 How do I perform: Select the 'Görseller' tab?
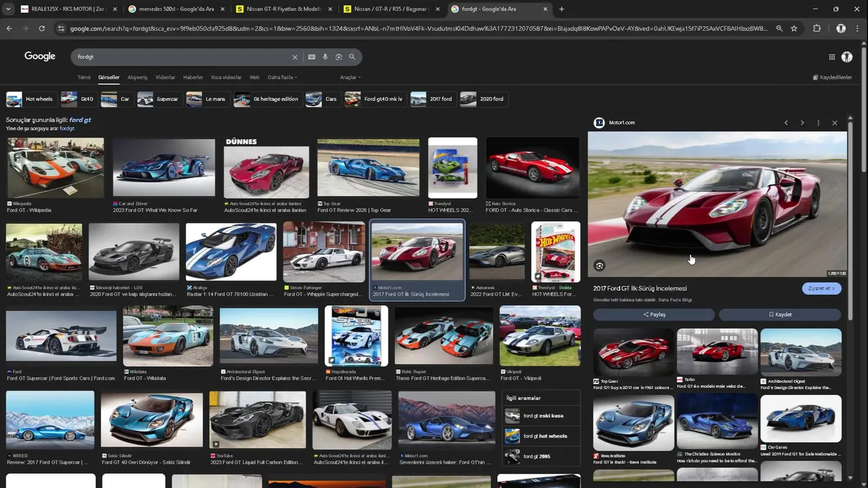(108, 77)
